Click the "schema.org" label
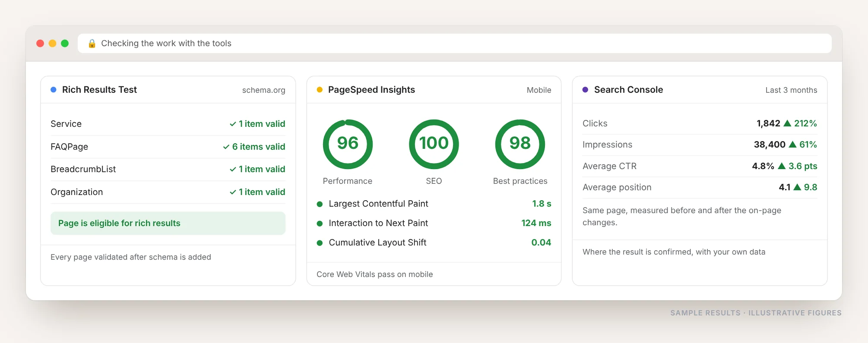868x343 pixels. pyautogui.click(x=264, y=90)
